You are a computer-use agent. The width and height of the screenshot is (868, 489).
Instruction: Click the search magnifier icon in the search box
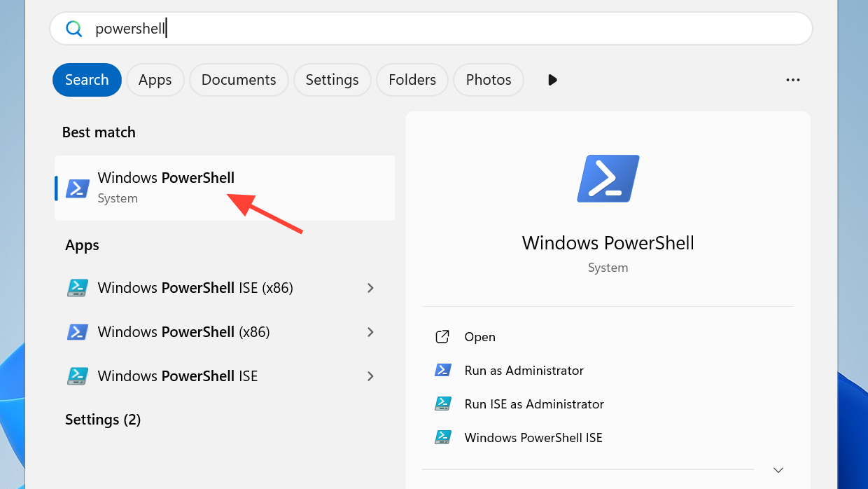pos(73,29)
